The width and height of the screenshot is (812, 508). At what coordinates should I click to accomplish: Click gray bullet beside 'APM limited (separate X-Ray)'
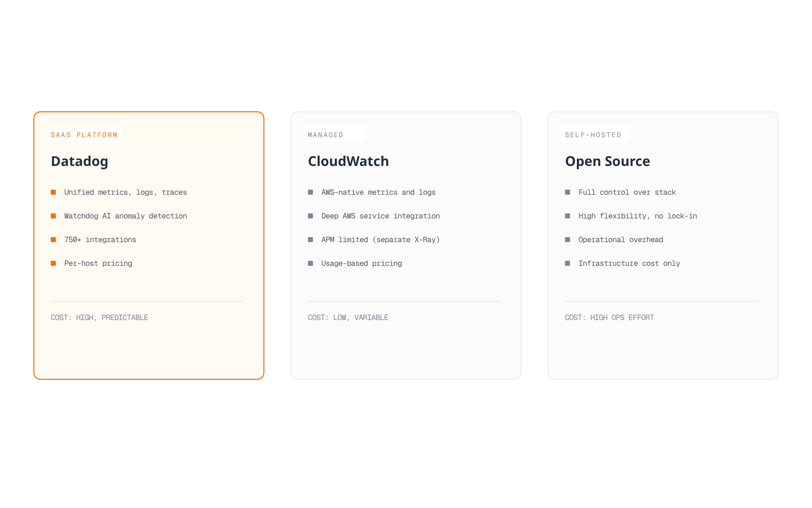coord(310,240)
